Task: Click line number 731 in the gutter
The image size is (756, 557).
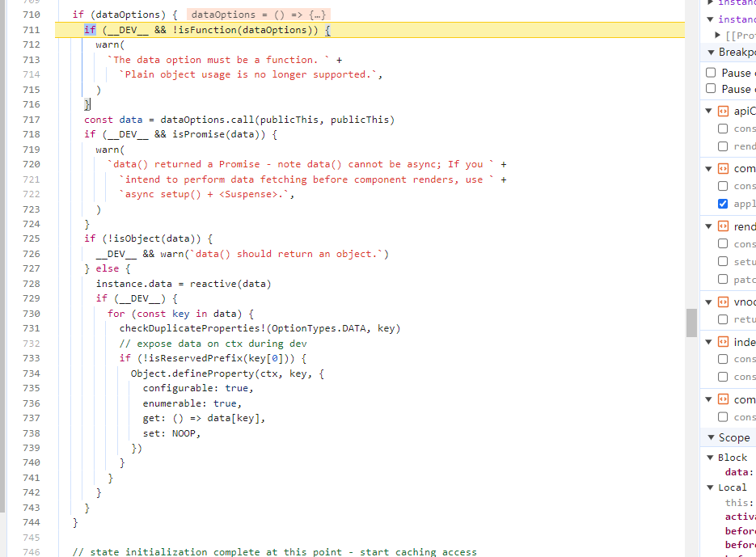Action: (32, 328)
